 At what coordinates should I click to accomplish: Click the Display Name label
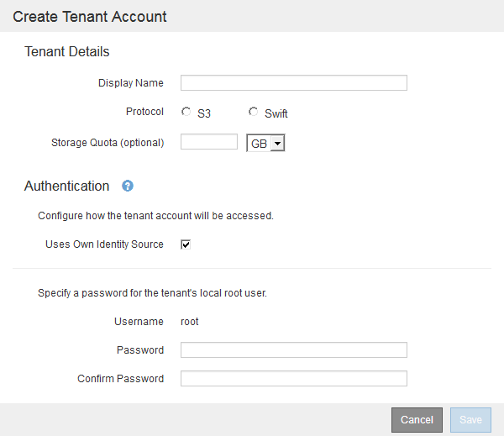[x=130, y=83]
